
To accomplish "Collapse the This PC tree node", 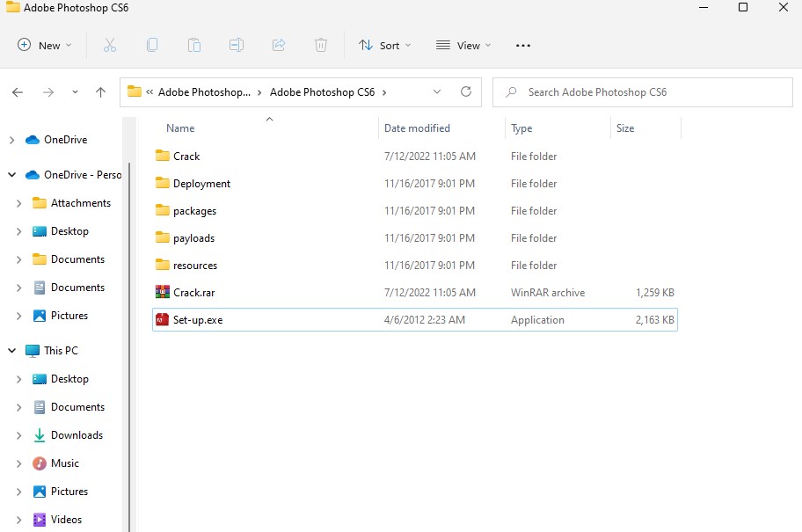I will (x=12, y=351).
